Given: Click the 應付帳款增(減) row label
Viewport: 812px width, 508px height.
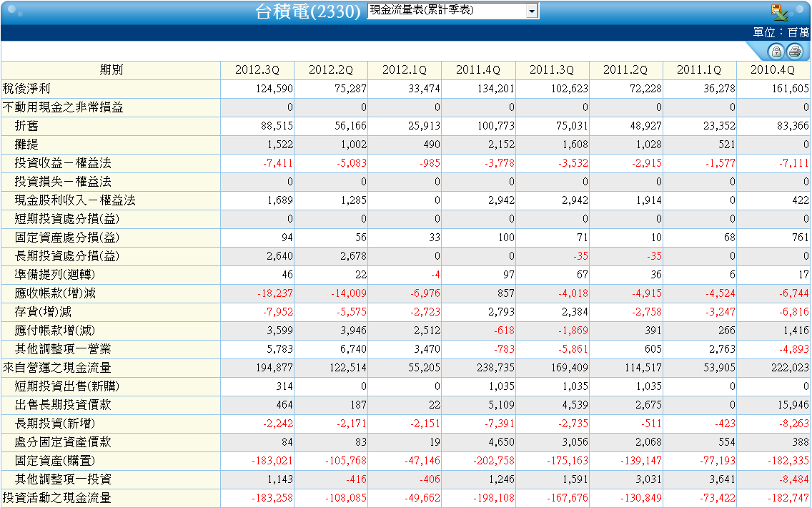Looking at the screenshot, I should 55,331.
